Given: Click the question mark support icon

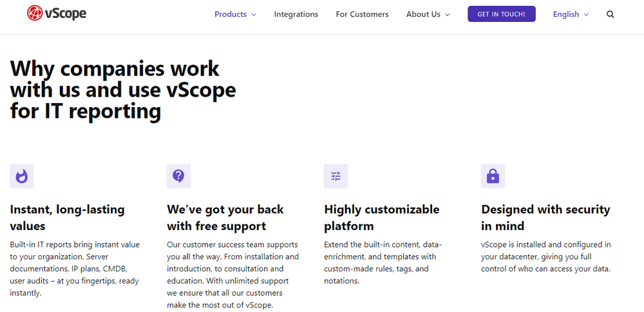Looking at the screenshot, I should tap(178, 177).
